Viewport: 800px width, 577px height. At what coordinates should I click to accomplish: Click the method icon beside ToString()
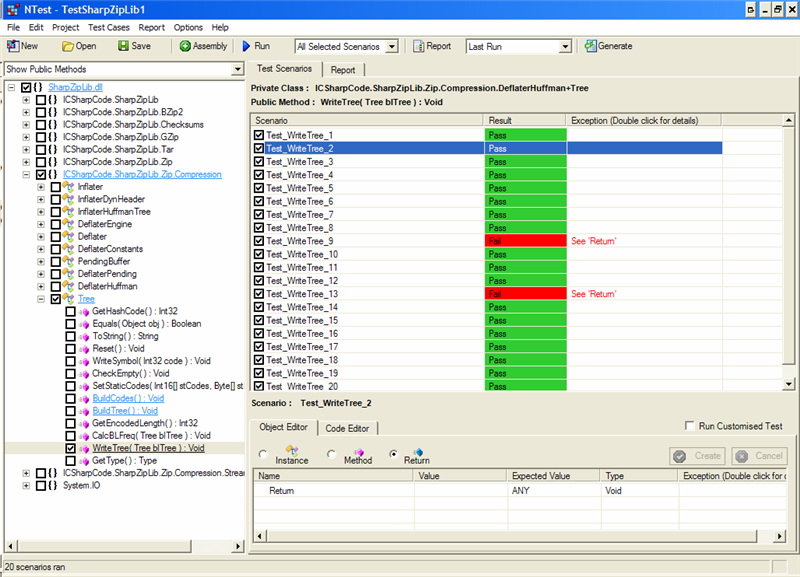(x=84, y=337)
